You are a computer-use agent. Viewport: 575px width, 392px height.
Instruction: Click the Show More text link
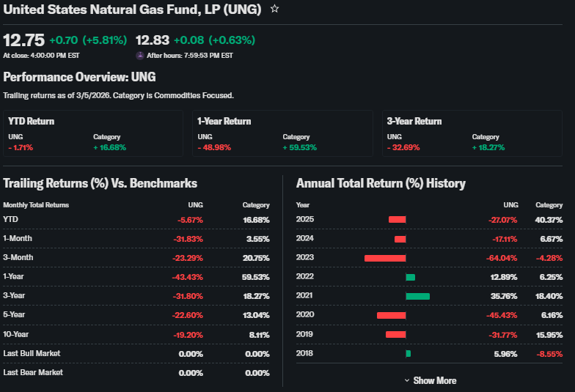pyautogui.click(x=434, y=380)
